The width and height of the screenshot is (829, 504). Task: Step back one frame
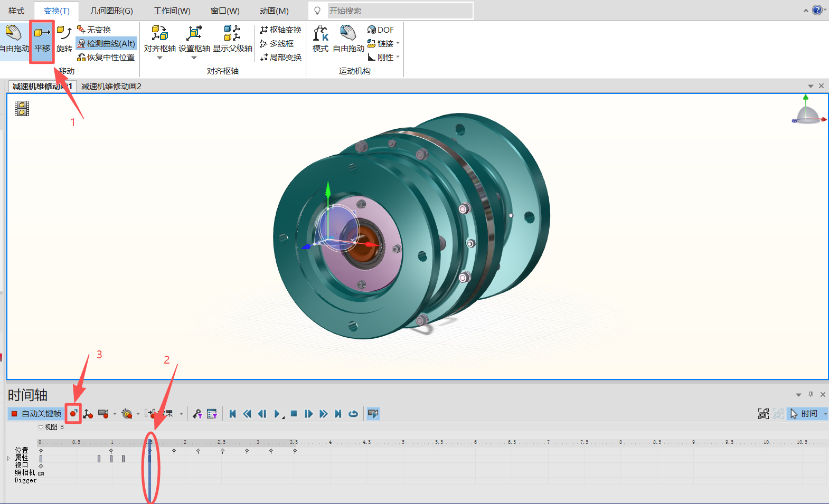click(x=262, y=414)
